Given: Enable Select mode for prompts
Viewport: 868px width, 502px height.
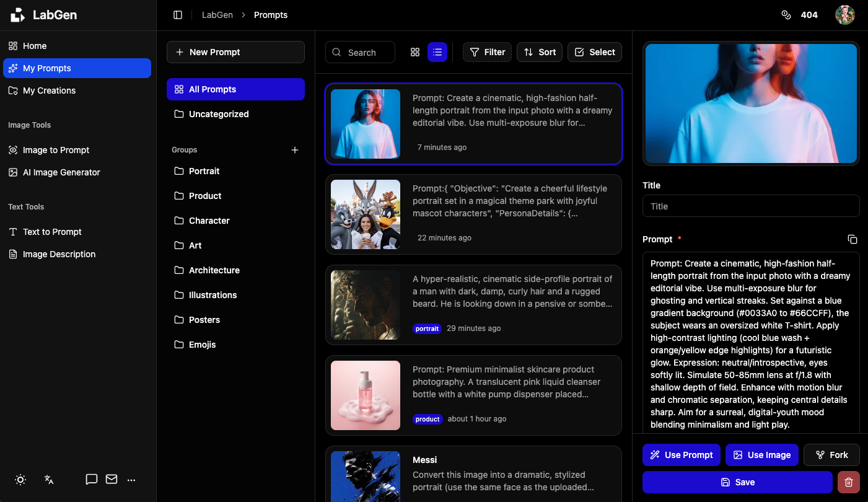Looking at the screenshot, I should tap(594, 52).
